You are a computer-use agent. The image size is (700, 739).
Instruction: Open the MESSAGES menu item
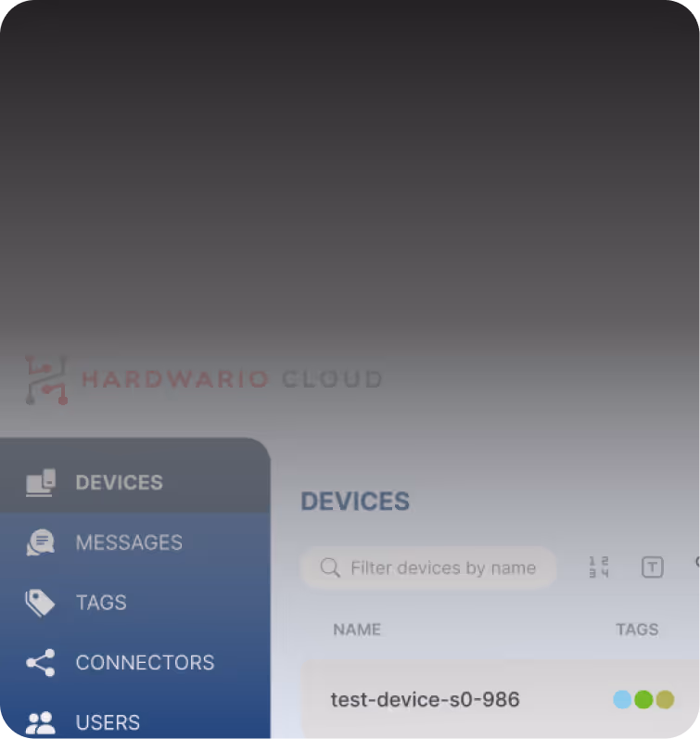(x=134, y=542)
